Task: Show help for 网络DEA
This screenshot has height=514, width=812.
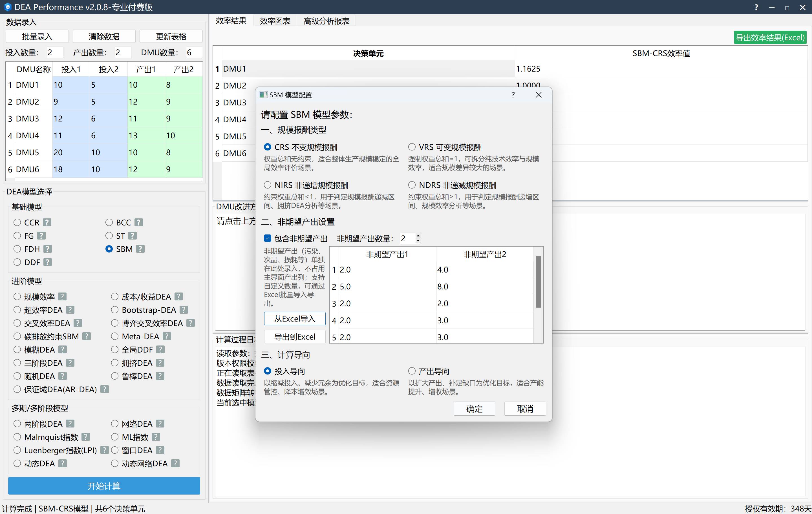Action: coord(160,423)
